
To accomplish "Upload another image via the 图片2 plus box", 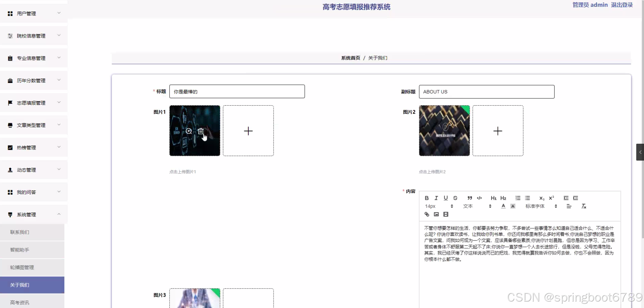I will point(498,131).
